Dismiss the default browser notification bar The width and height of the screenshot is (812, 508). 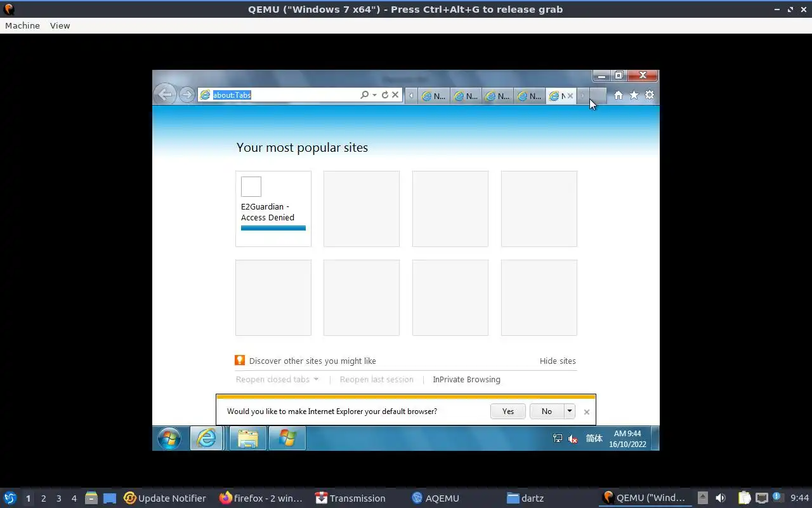click(587, 412)
